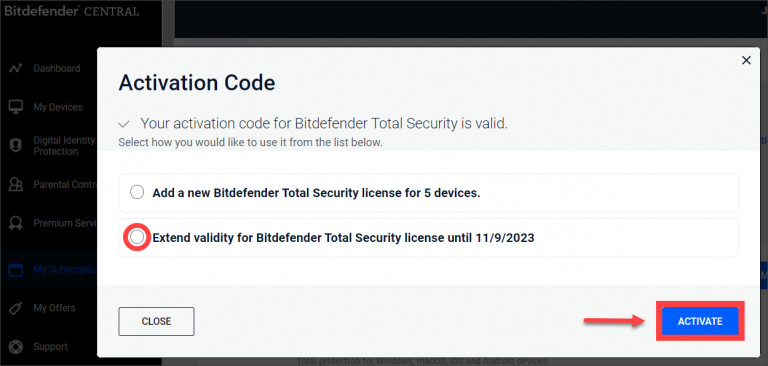Viewport: 768px width, 366px height.
Task: Click the My Offers tag icon
Action: 16,308
